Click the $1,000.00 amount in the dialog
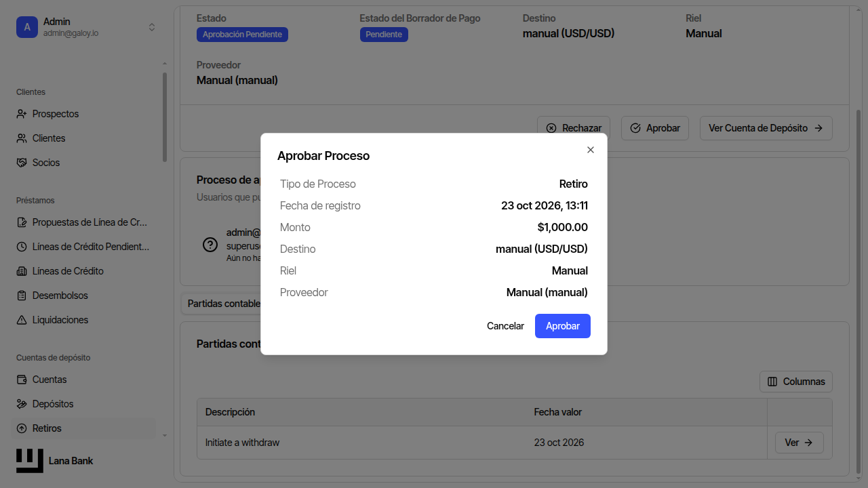This screenshot has width=868, height=488. pos(562,228)
